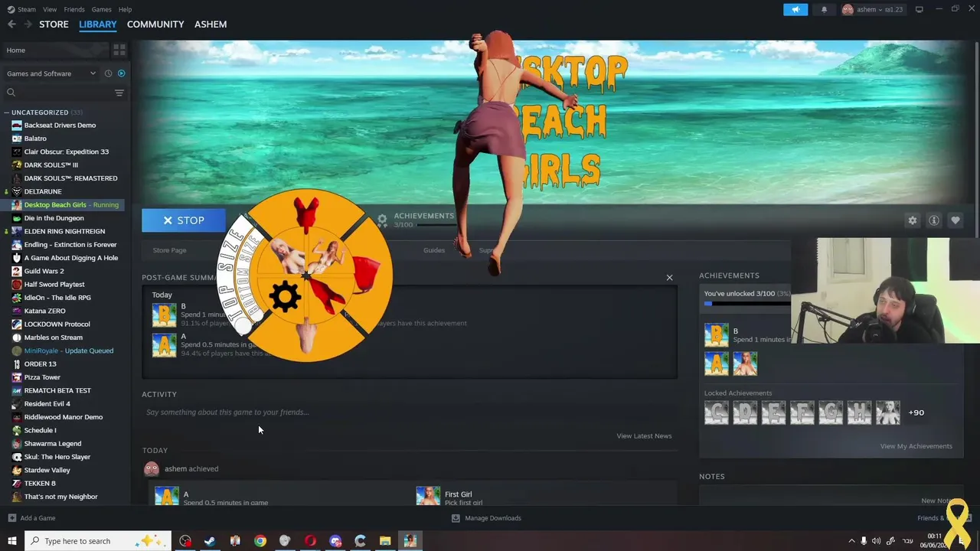Select Katana ZERO in the library

click(x=44, y=311)
